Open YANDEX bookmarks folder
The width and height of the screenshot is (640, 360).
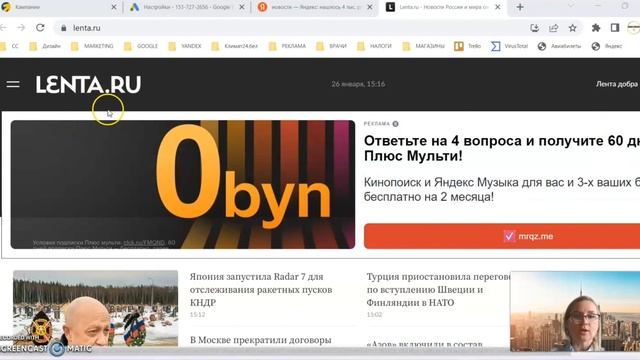coord(185,46)
